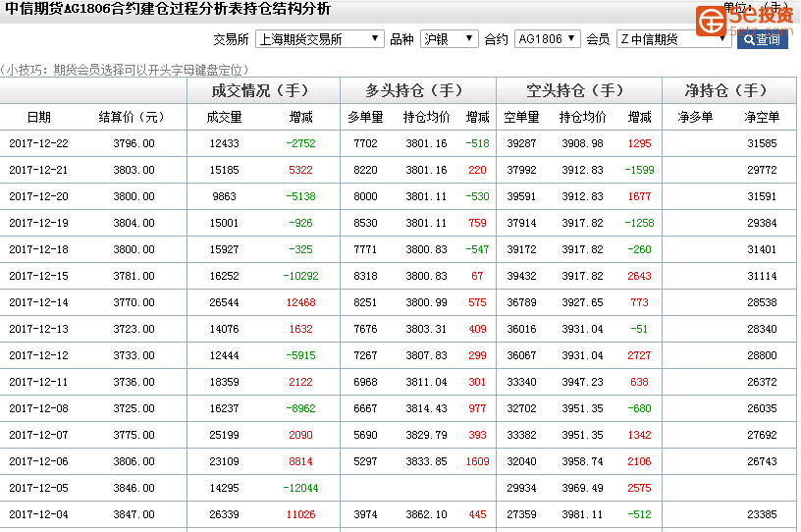Click short average price 3908.98

tap(582, 143)
